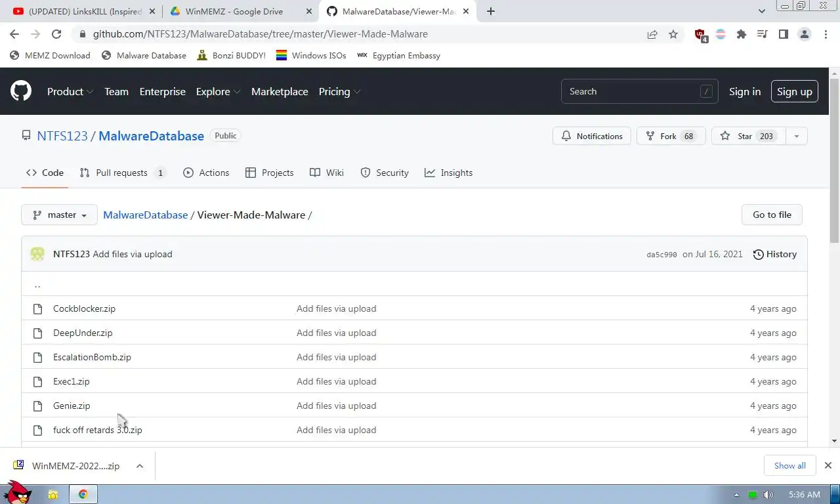Click the EscalationBomb.zip file icon
840x504 pixels.
37,357
